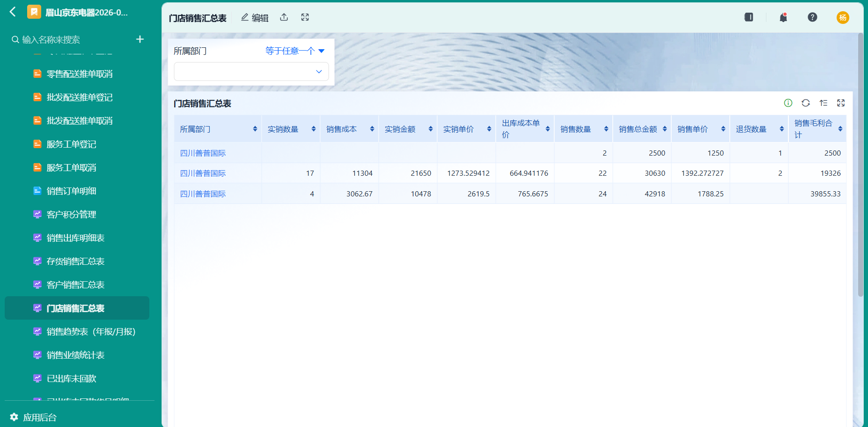Select 客户销售汇总表 in sidebar
This screenshot has height=427, width=868.
click(76, 285)
